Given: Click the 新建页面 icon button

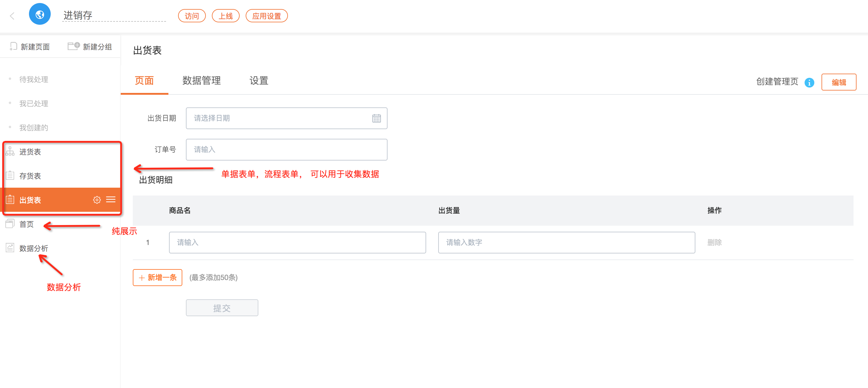Looking at the screenshot, I should [x=14, y=46].
